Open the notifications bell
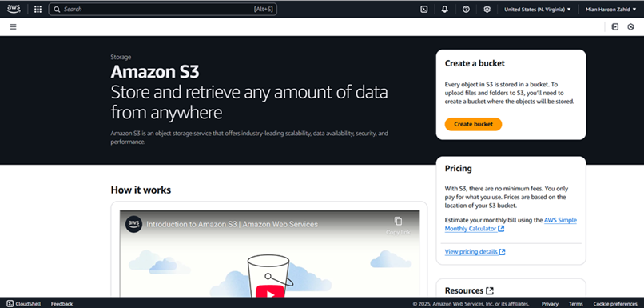This screenshot has height=308, width=644. [445, 9]
